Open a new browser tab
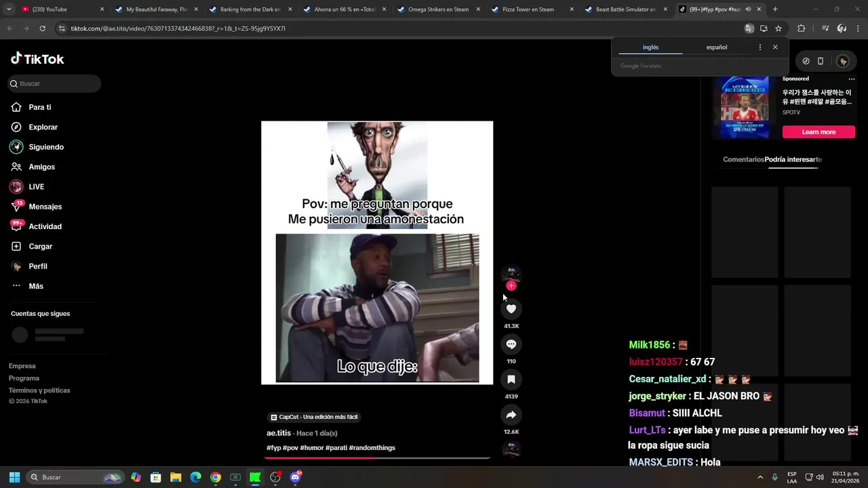The height and width of the screenshot is (488, 868). (x=775, y=9)
